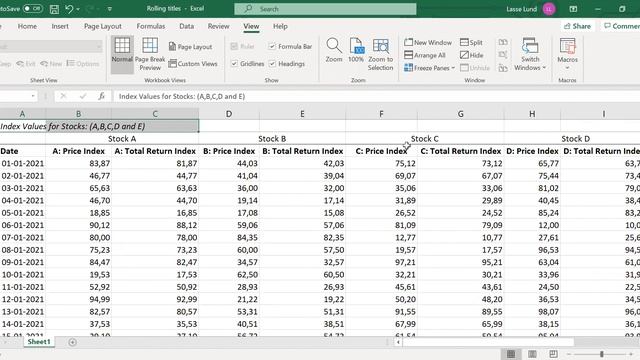Toggle the Ruler checkbox
The image size is (640, 360).
[234, 47]
